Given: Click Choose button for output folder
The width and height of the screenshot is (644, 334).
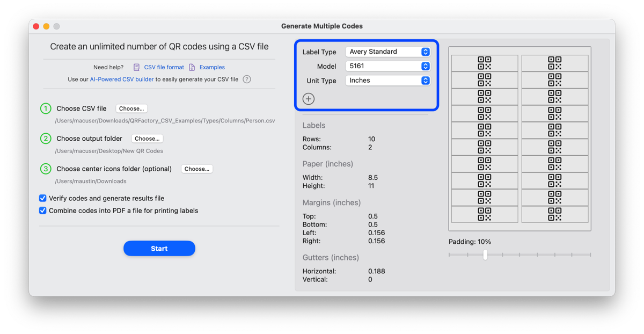Looking at the screenshot, I should pyautogui.click(x=147, y=139).
